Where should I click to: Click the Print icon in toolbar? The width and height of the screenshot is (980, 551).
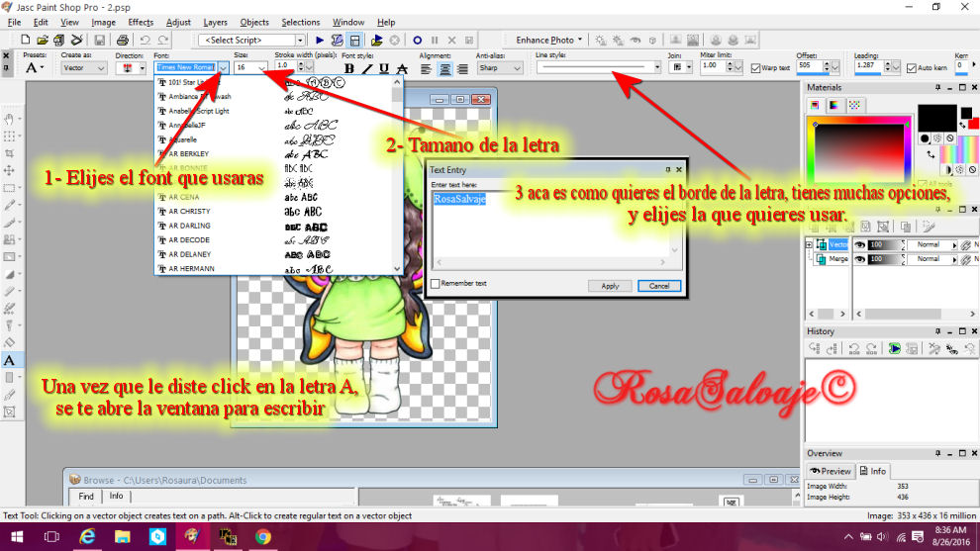point(123,40)
